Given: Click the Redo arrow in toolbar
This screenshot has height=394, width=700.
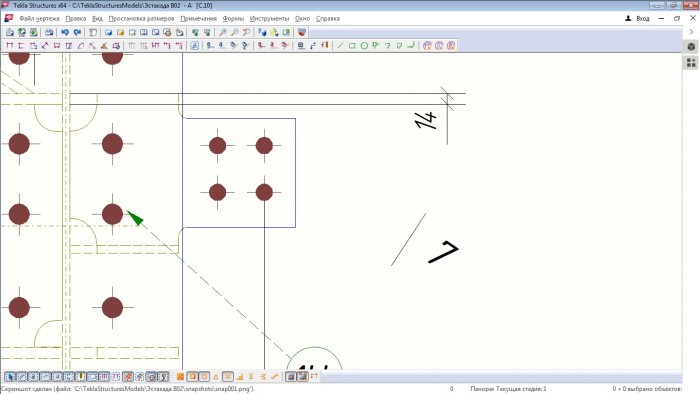Looking at the screenshot, I should pos(77,32).
